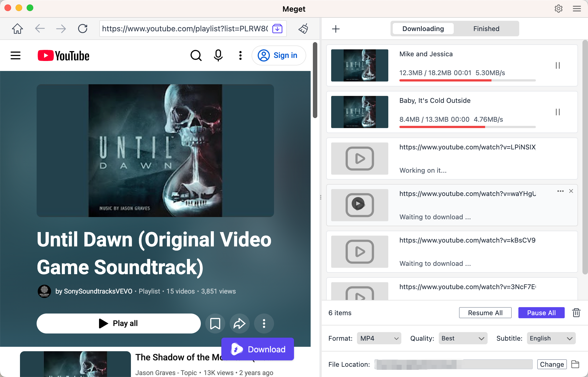Clear downloads using the trash icon

(576, 313)
